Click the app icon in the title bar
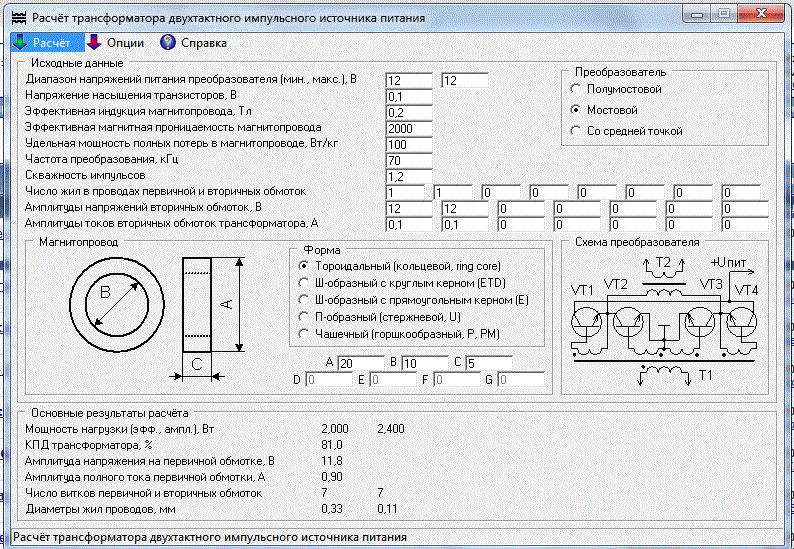This screenshot has width=794, height=549. [19, 18]
